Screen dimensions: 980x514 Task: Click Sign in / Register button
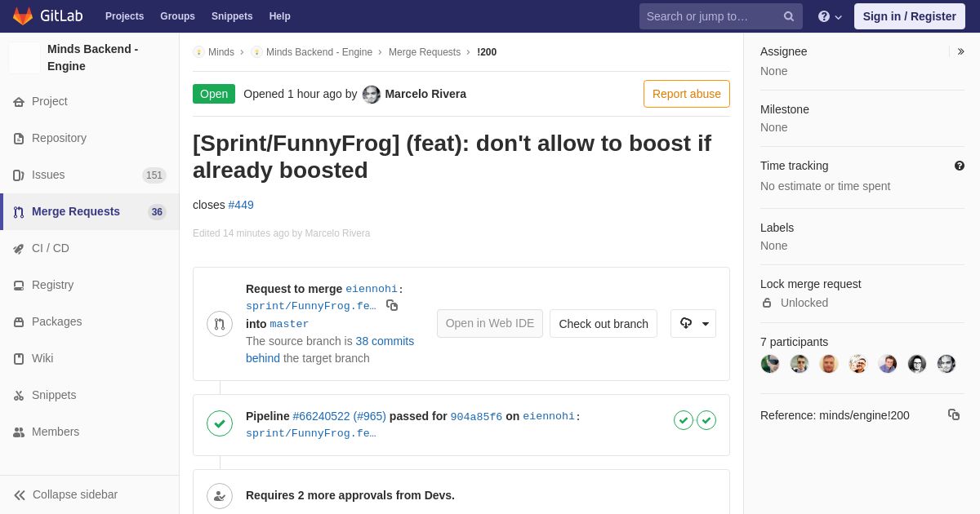click(910, 16)
